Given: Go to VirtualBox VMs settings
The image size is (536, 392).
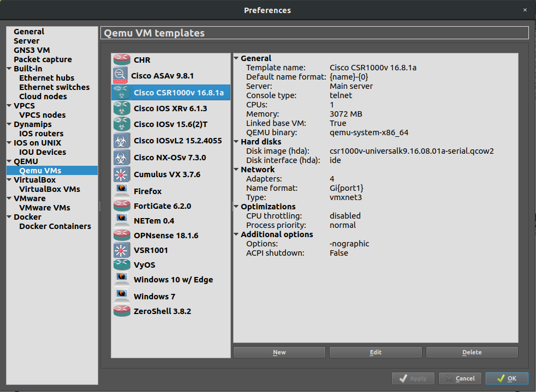Looking at the screenshot, I should tap(49, 189).
